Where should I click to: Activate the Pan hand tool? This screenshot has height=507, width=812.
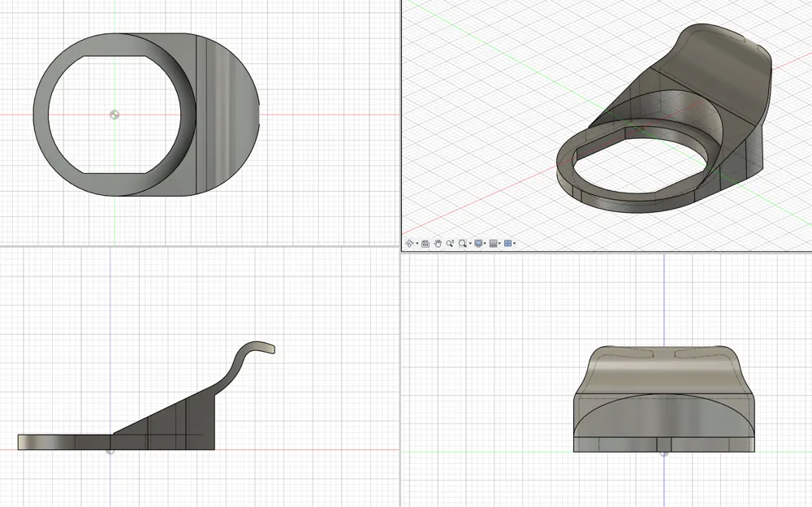[x=438, y=244]
